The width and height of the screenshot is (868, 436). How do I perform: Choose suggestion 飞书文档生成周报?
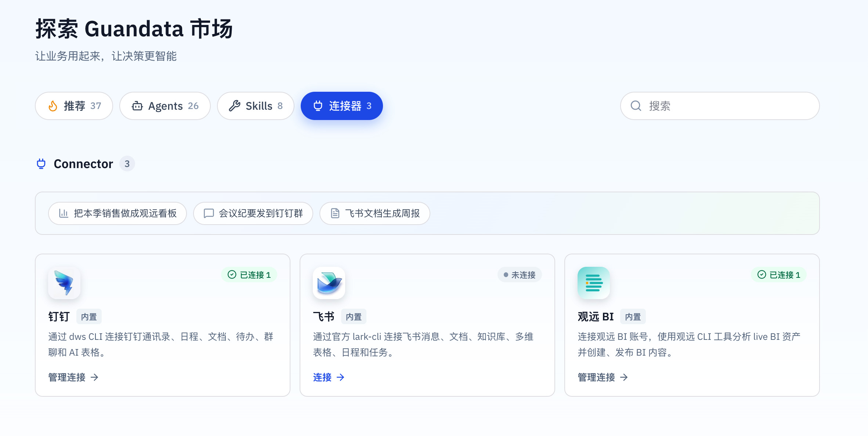(x=375, y=213)
